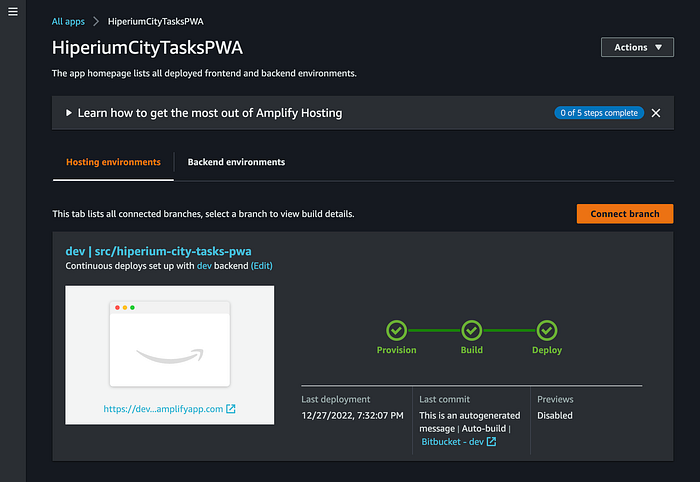
Task: Click the 0 of 5 steps complete badge
Action: [599, 113]
